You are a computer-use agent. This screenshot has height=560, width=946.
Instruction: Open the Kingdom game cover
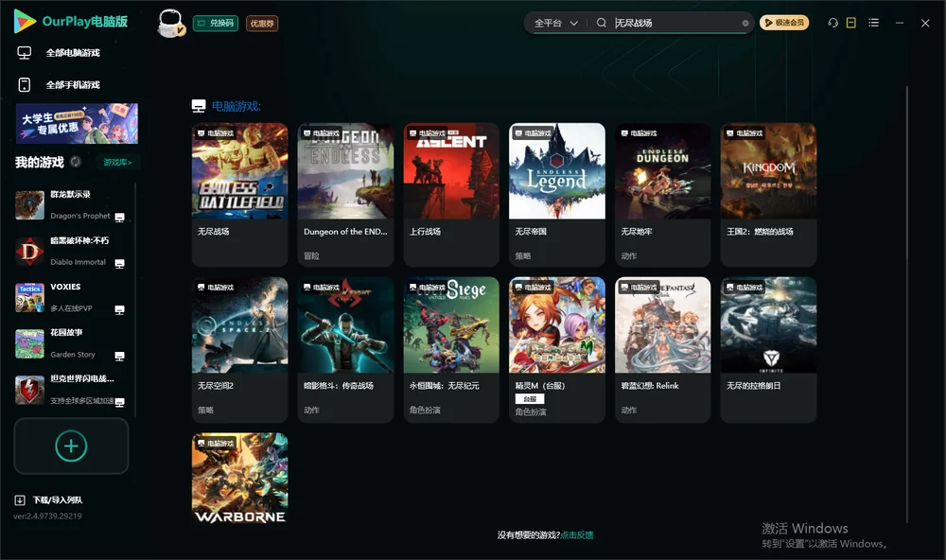tap(768, 171)
